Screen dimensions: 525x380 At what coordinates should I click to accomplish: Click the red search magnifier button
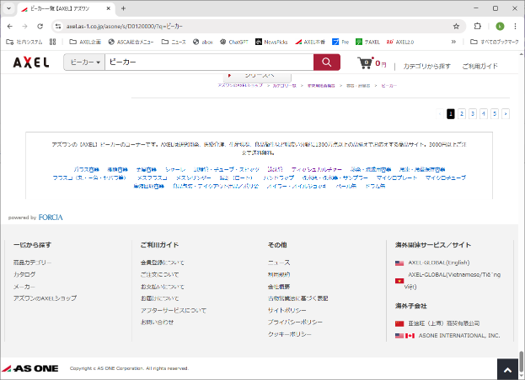pyautogui.click(x=326, y=62)
